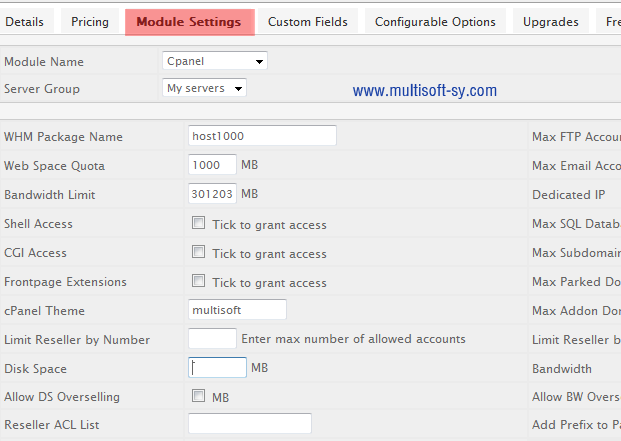Click the 'Allow BW Overs' label
The width and height of the screenshot is (621, 441).
pos(576,397)
